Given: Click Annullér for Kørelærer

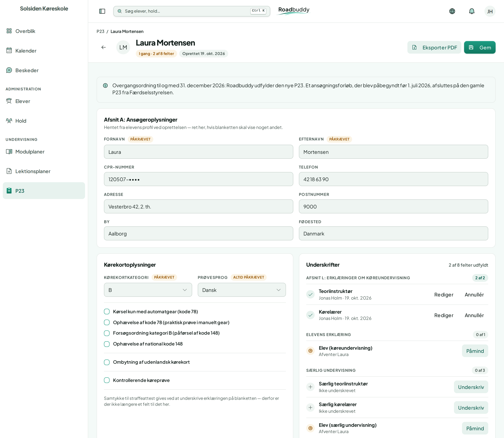Looking at the screenshot, I should 474,315.
